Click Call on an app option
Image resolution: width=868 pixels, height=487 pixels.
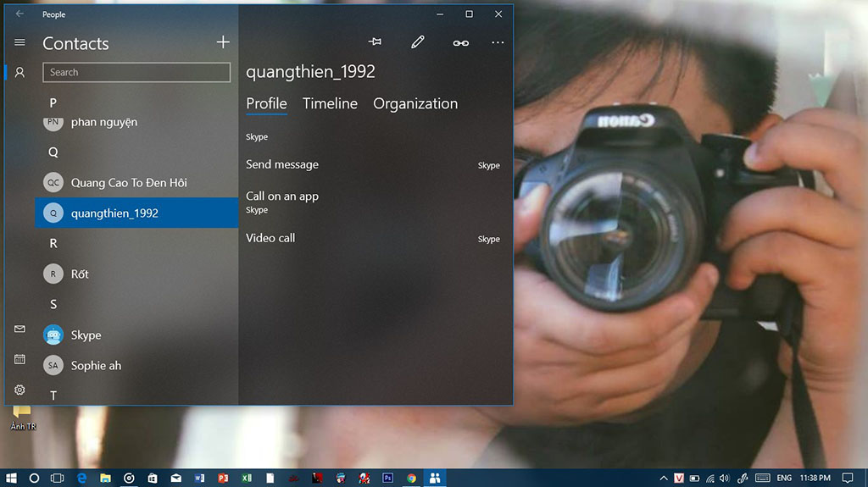(282, 196)
